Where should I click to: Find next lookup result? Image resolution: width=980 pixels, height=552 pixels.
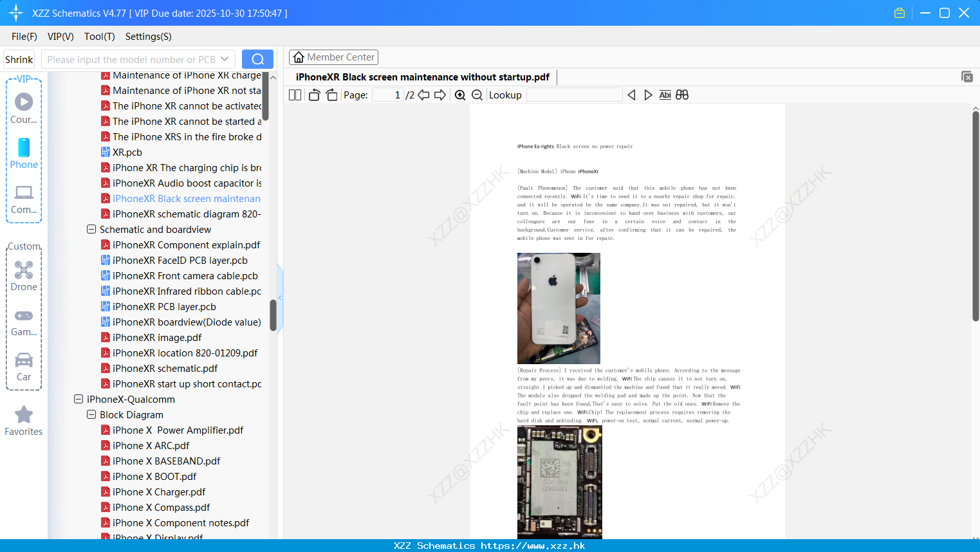(648, 95)
